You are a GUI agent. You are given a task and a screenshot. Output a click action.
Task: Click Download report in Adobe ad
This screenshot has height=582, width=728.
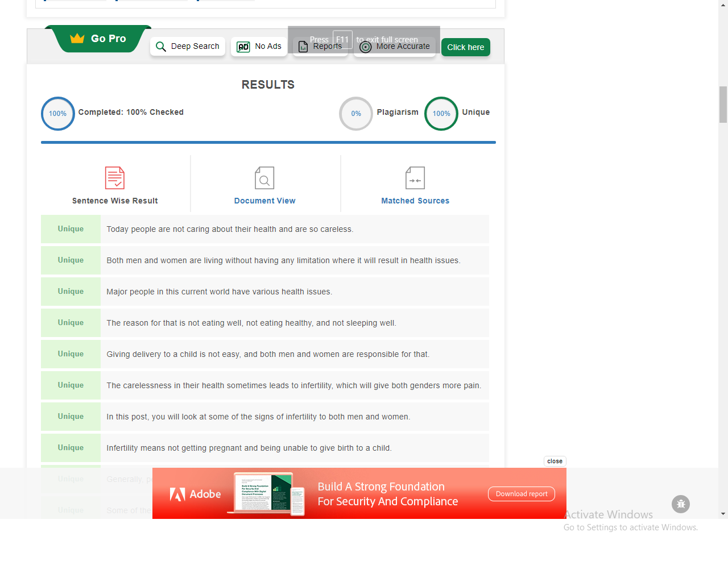pos(522,494)
